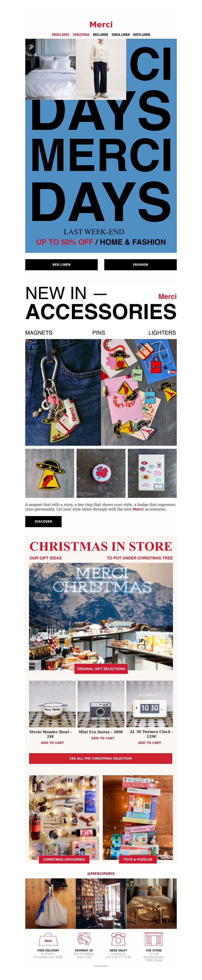Click the shopping bag Free Delivery icon

pos(48,939)
